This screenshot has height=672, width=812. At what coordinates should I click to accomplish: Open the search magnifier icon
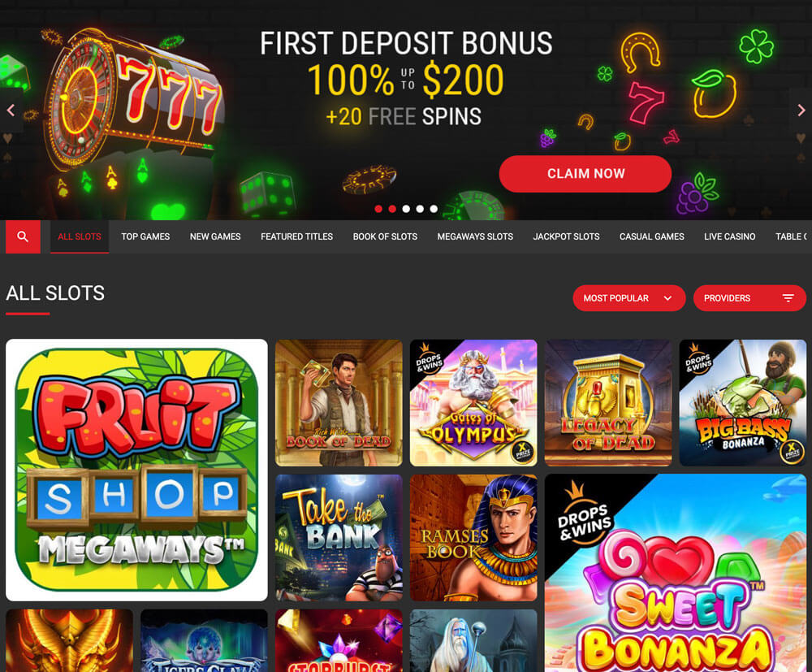(x=23, y=236)
